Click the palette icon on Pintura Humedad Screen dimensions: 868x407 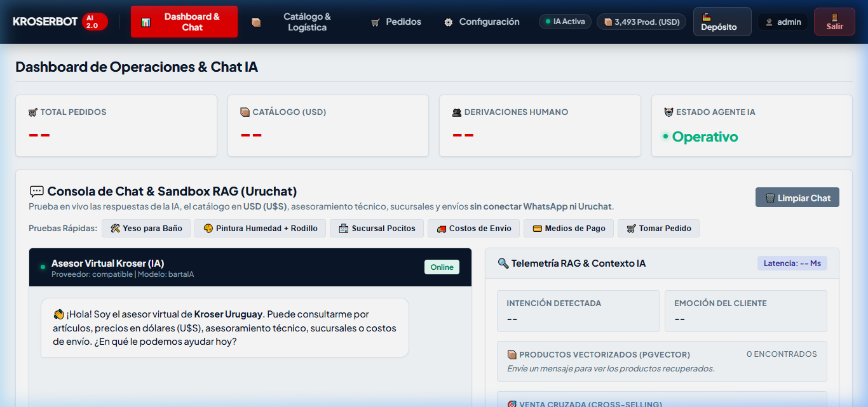(208, 229)
